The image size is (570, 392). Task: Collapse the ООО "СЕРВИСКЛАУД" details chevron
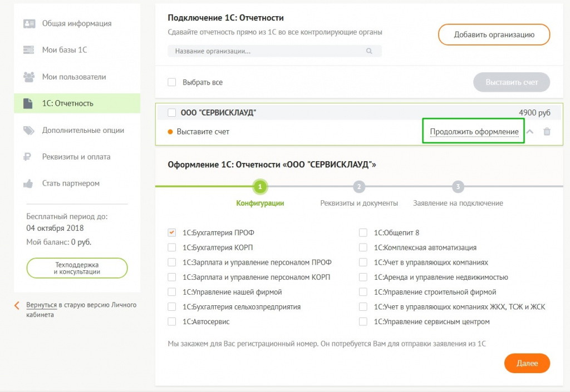(x=530, y=131)
